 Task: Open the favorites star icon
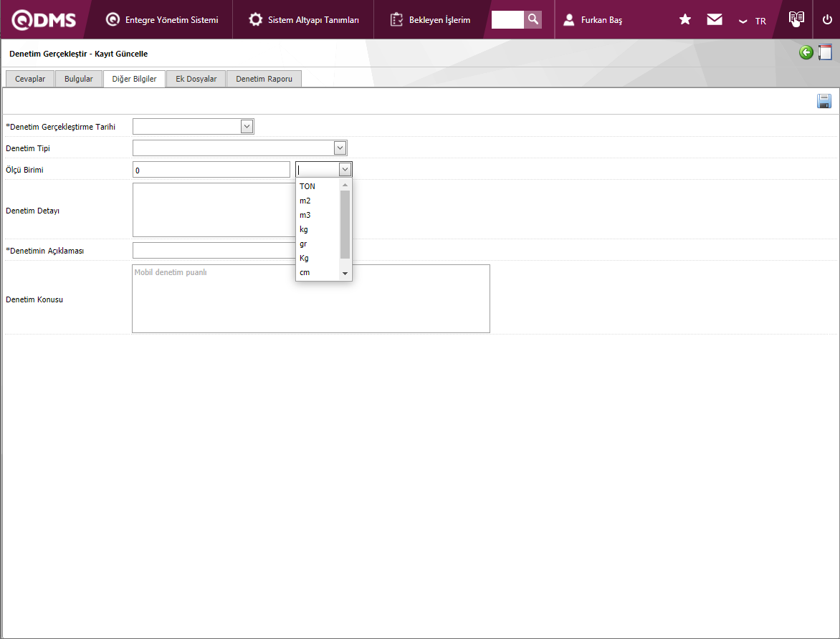click(685, 20)
